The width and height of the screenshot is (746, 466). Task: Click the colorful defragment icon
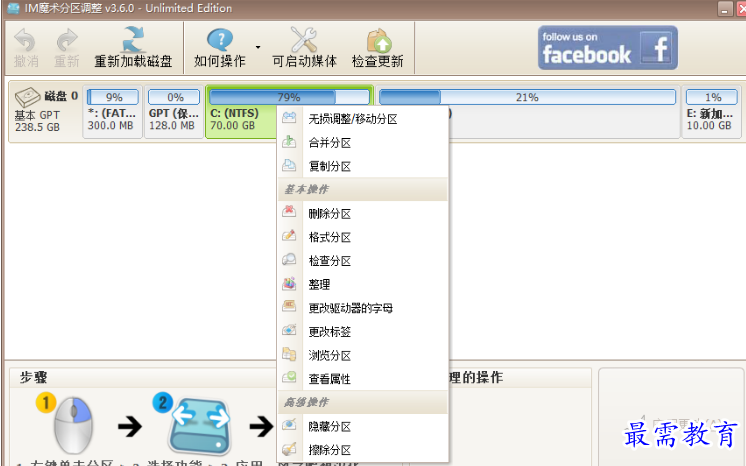tap(289, 283)
